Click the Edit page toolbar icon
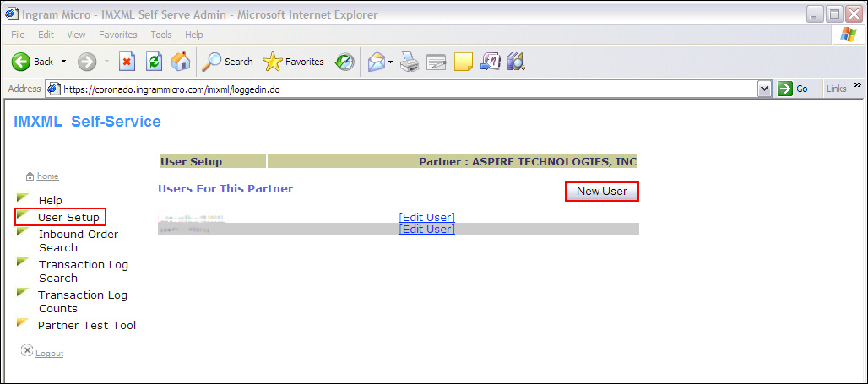 point(437,62)
